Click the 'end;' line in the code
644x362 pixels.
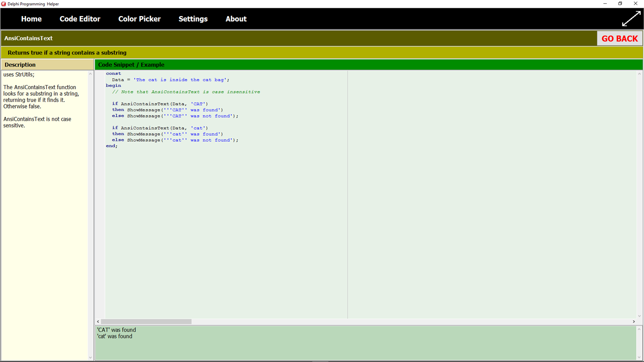pyautogui.click(x=112, y=146)
